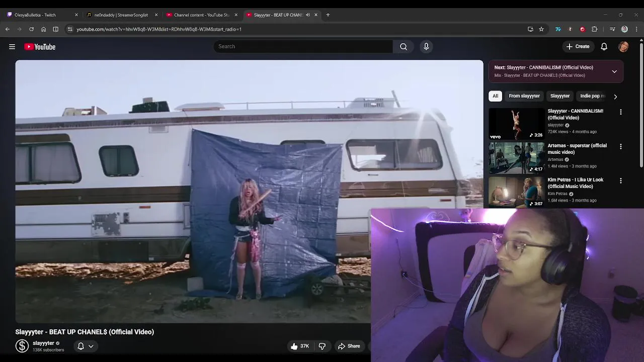Switch to the ne0ndaddy StreamerSonglist tab

[x=122, y=15]
